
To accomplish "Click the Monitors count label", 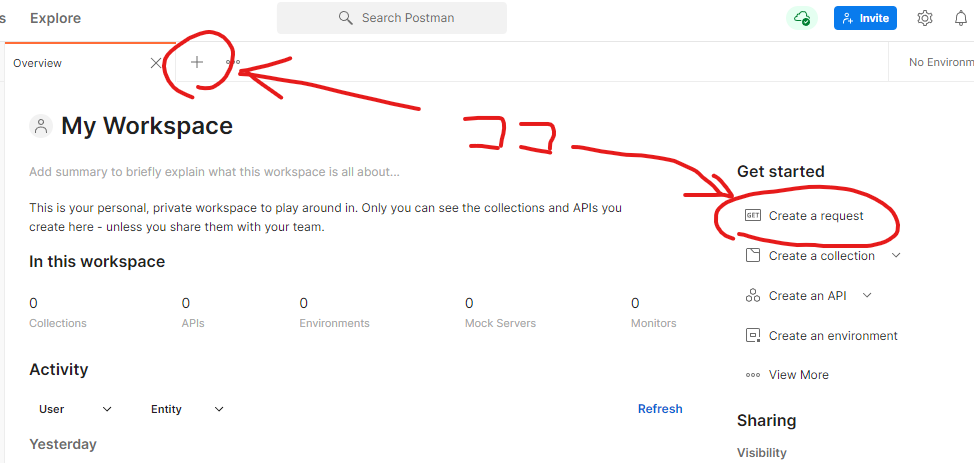I will coord(653,323).
